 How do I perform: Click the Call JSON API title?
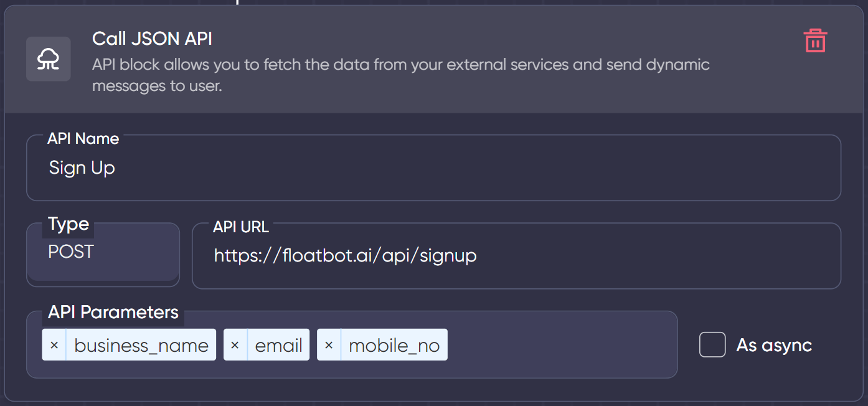[x=151, y=39]
